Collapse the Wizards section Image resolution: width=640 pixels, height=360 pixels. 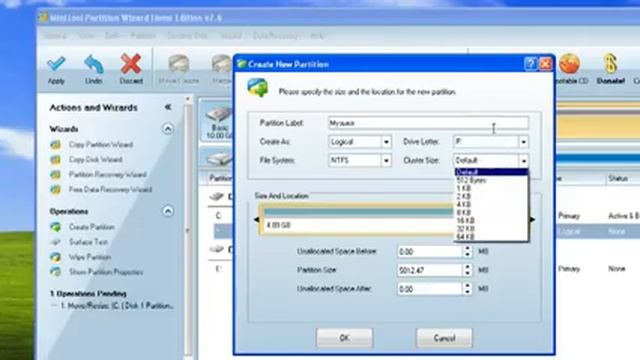click(168, 129)
